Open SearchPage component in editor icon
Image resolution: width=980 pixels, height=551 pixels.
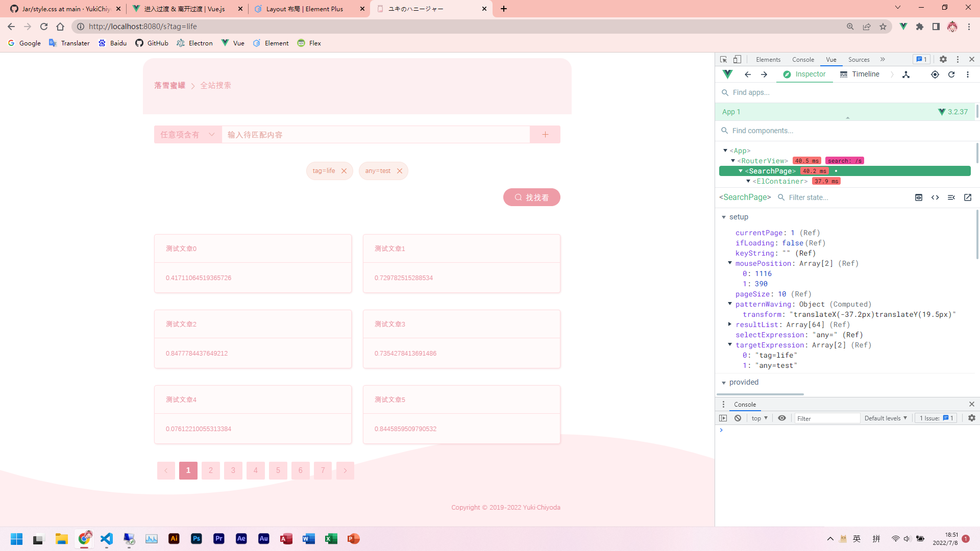coord(968,197)
